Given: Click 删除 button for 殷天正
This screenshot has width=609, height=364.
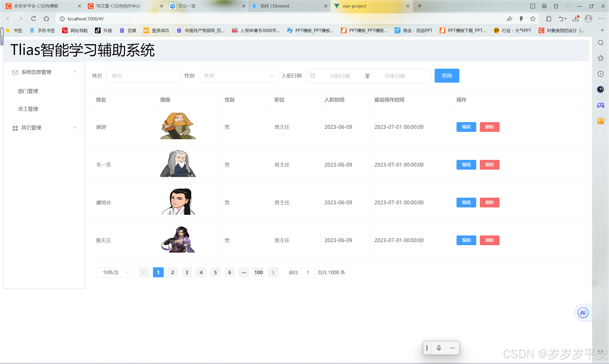Looking at the screenshot, I should pyautogui.click(x=489, y=240).
